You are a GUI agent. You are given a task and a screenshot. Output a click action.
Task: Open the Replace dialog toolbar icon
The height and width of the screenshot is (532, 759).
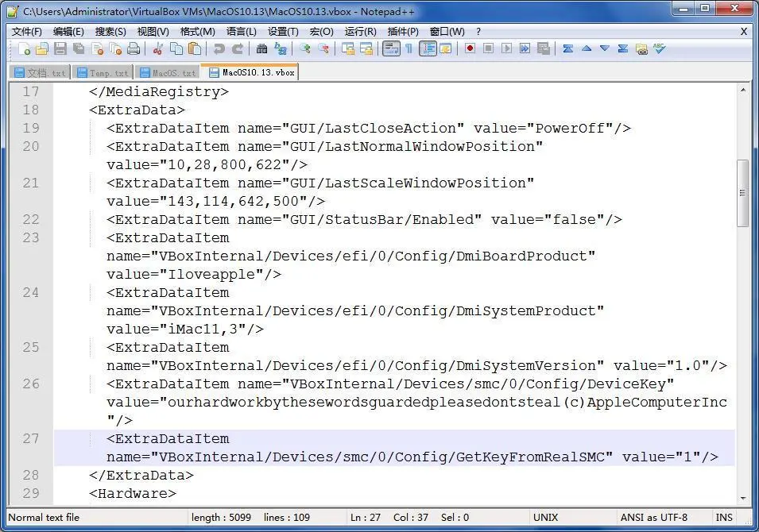(281, 49)
